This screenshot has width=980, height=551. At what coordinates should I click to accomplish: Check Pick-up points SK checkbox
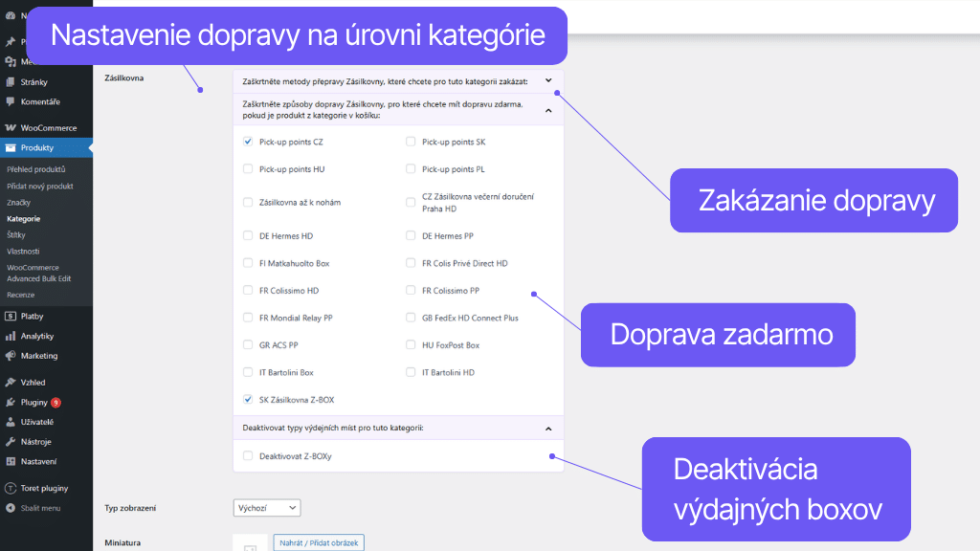pyautogui.click(x=411, y=142)
